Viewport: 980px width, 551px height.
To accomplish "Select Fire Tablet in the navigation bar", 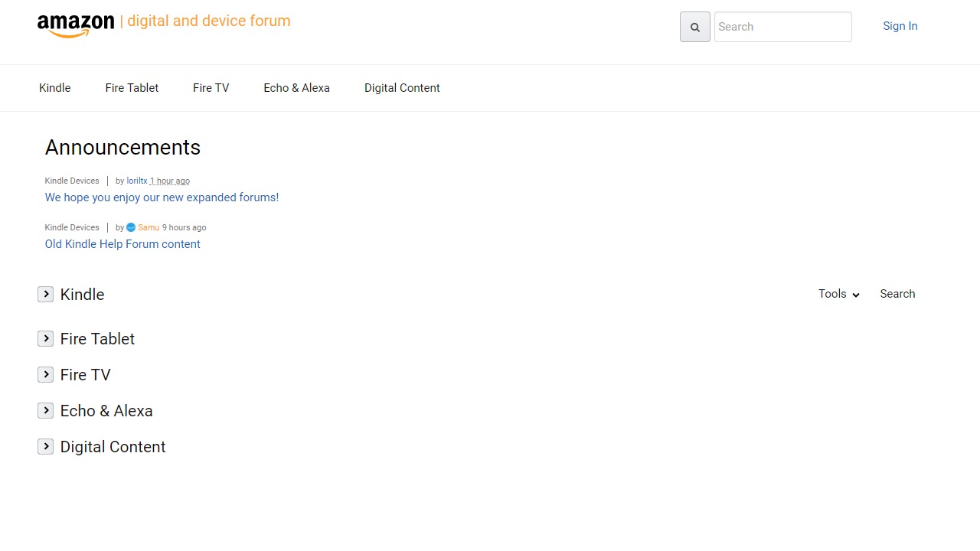I will [x=132, y=88].
